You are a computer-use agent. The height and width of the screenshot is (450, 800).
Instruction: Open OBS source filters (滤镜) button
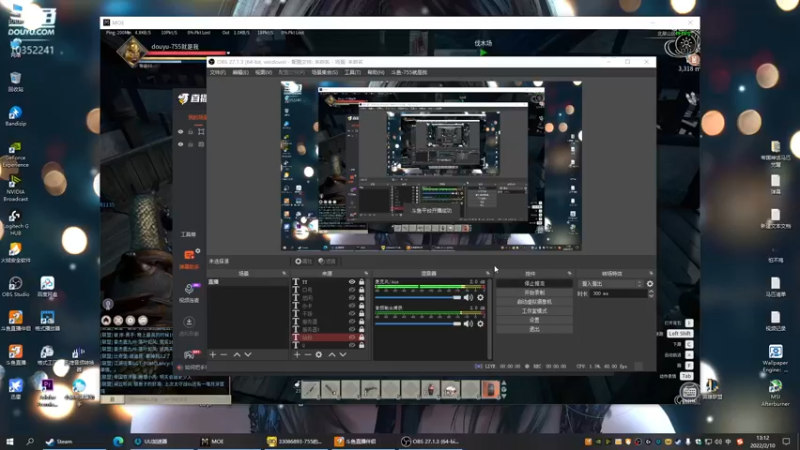pyautogui.click(x=327, y=261)
